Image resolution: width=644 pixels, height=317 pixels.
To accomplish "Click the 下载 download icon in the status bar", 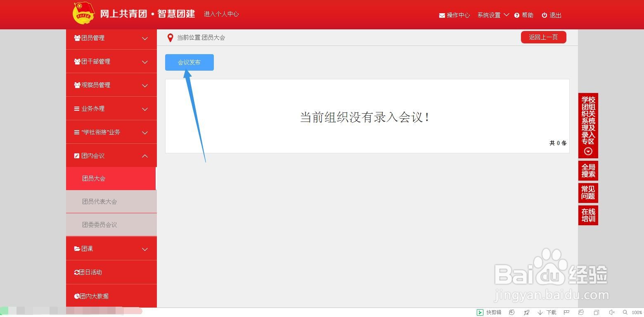I will point(540,312).
